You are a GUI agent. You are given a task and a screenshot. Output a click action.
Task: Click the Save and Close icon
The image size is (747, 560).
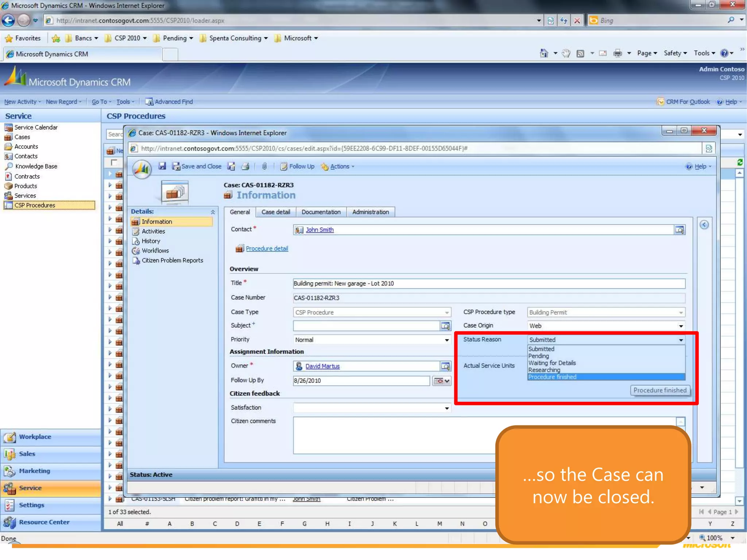(176, 167)
